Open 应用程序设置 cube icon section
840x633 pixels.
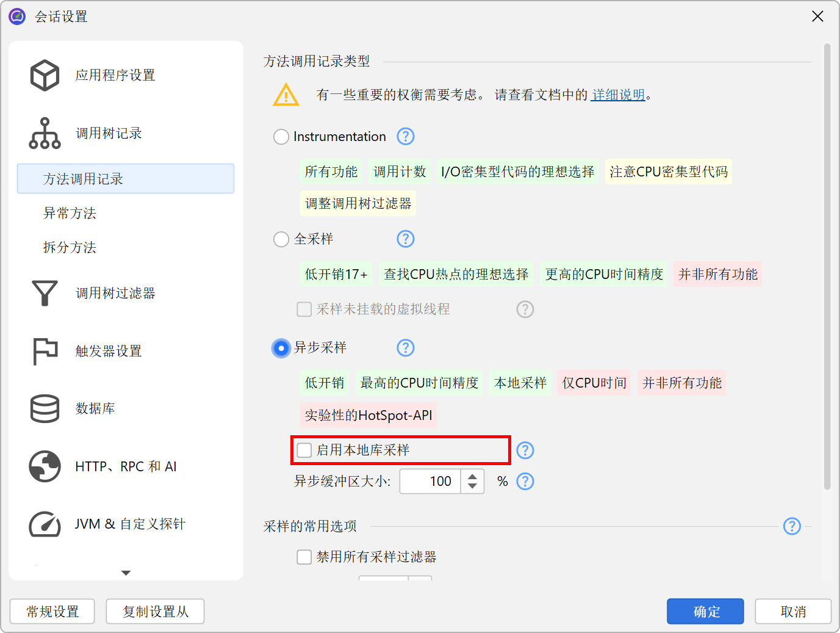pyautogui.click(x=45, y=75)
